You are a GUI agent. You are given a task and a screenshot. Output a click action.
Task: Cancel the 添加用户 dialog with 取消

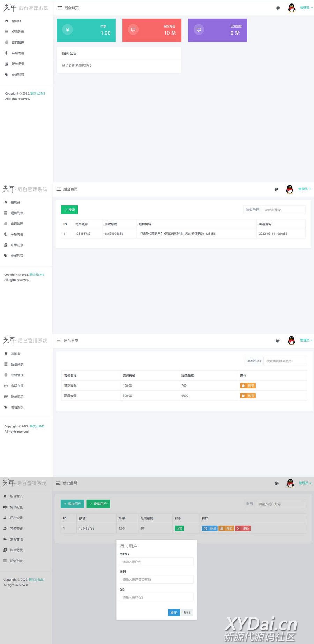click(187, 613)
